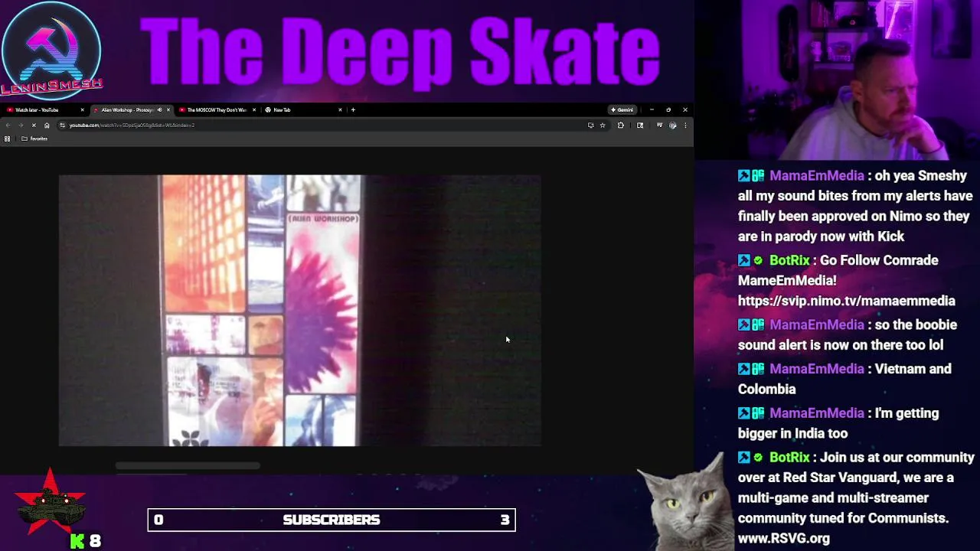This screenshot has height=551, width=980.
Task: View site information icon beside youtube.com URL
Action: coord(62,126)
